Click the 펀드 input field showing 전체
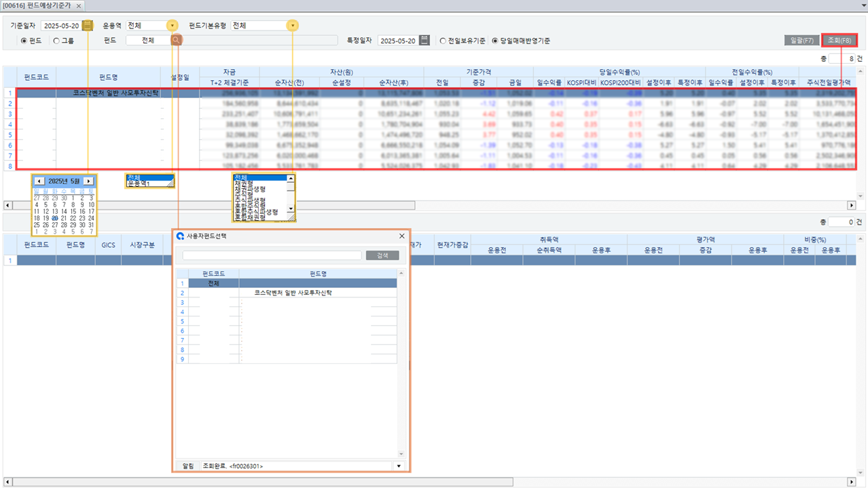The height and width of the screenshot is (489, 868). [x=148, y=41]
